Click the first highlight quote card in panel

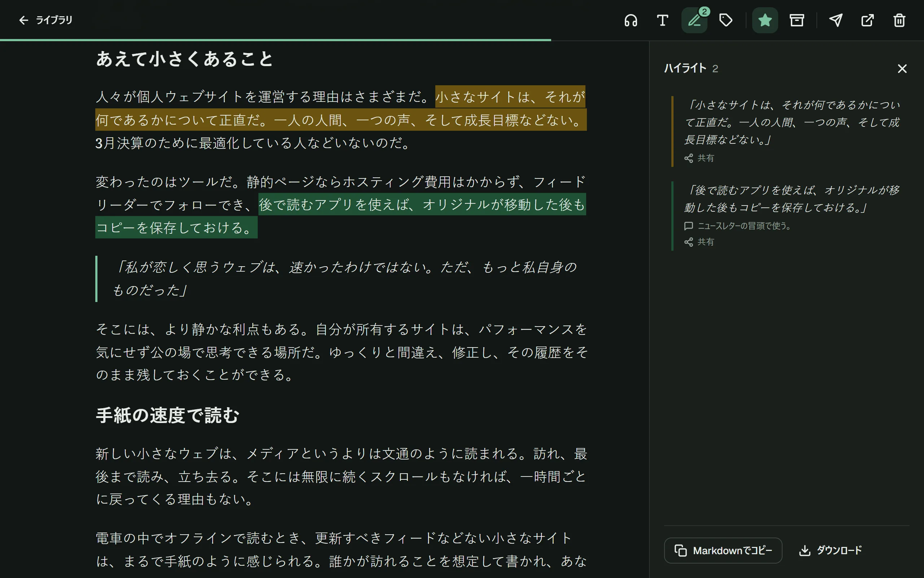(x=790, y=131)
